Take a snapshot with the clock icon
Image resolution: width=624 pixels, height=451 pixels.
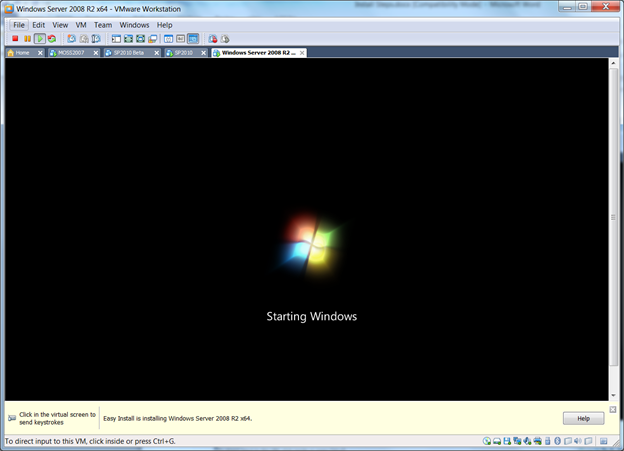click(x=72, y=39)
